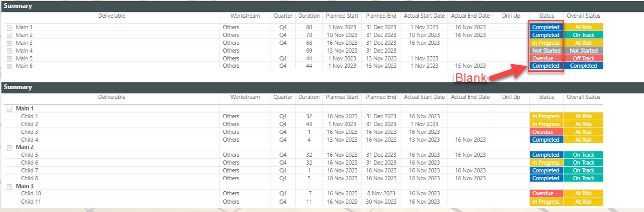Select Child 7 On Track overall status cell

pos(584,170)
